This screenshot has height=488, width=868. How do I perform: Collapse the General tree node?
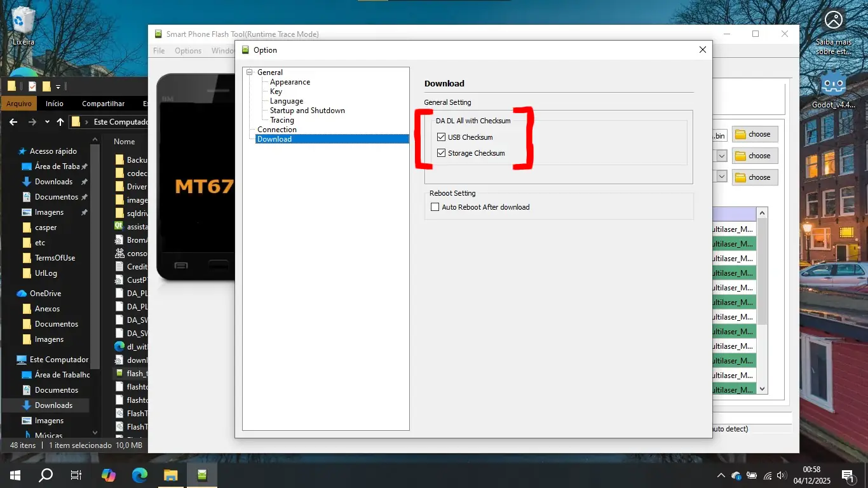click(x=250, y=72)
